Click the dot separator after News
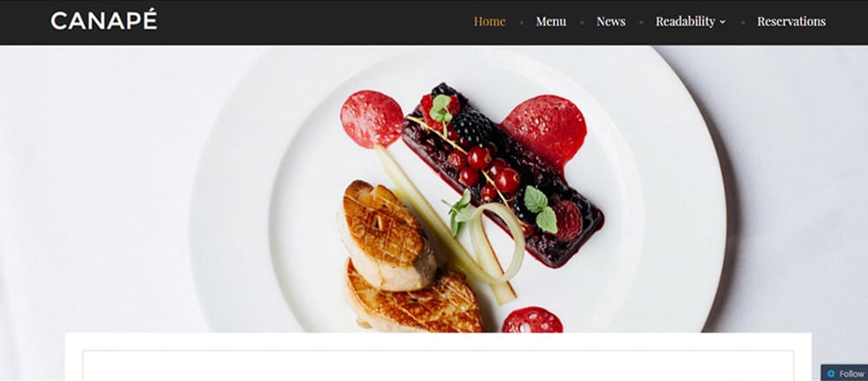This screenshot has height=381, width=868. (x=641, y=23)
